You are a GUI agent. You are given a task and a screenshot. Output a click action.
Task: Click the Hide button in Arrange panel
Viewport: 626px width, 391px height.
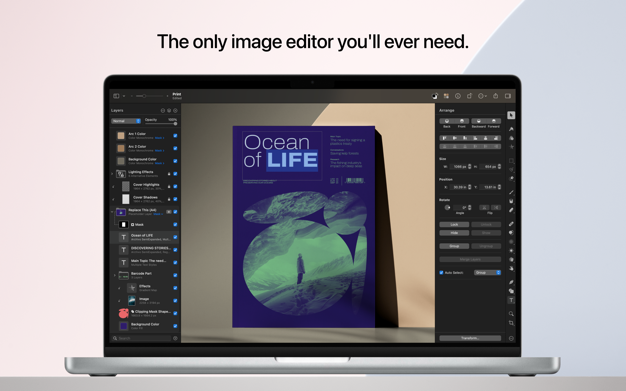coord(454,233)
